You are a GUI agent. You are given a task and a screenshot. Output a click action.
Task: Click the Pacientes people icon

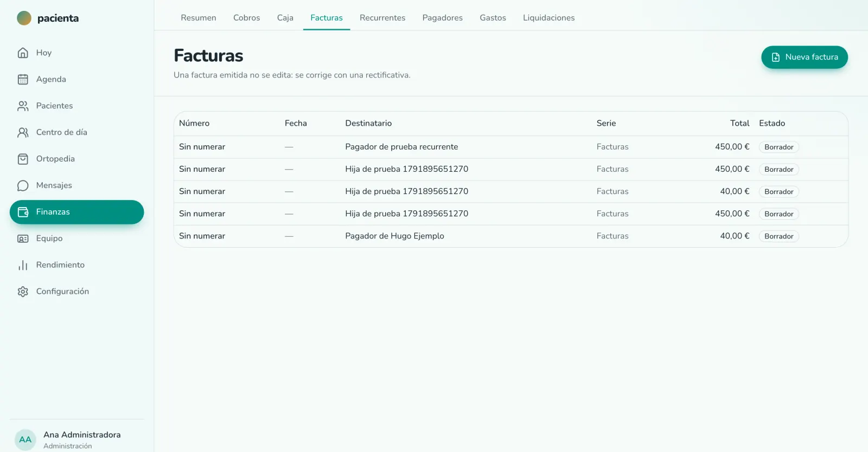[x=23, y=106]
